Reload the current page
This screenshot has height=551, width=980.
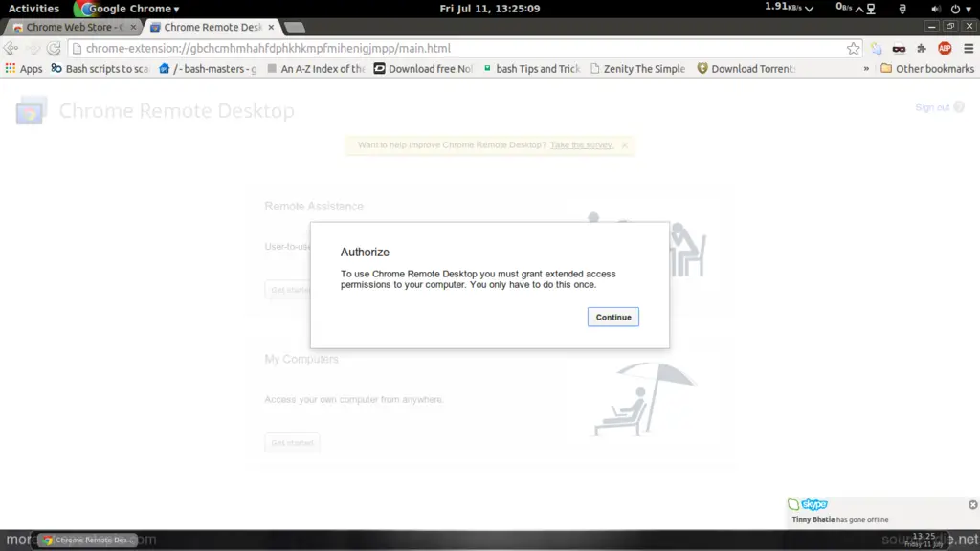click(54, 48)
